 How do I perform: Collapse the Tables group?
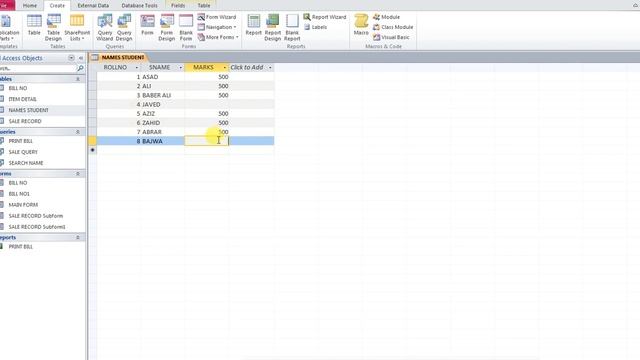pos(78,79)
